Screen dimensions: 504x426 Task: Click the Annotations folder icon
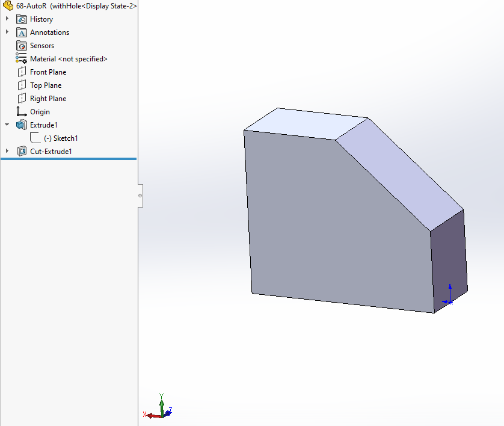(x=22, y=32)
